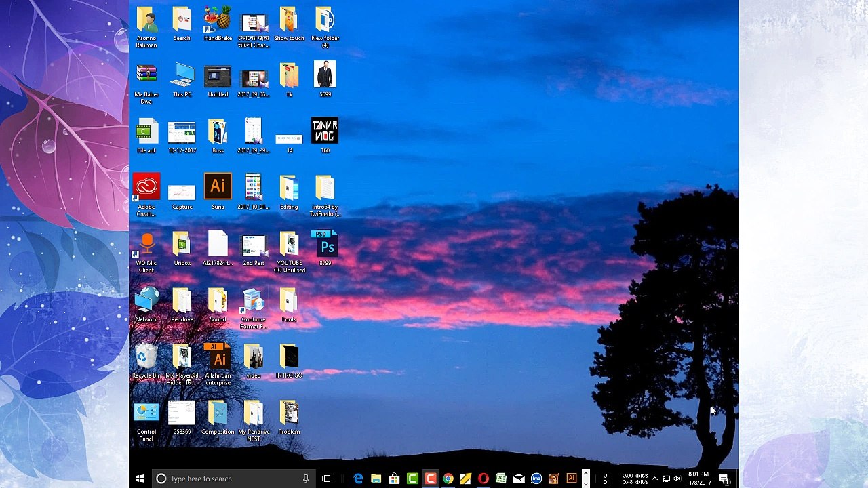Open Mail app from taskbar
The width and height of the screenshot is (868, 488).
click(x=519, y=479)
